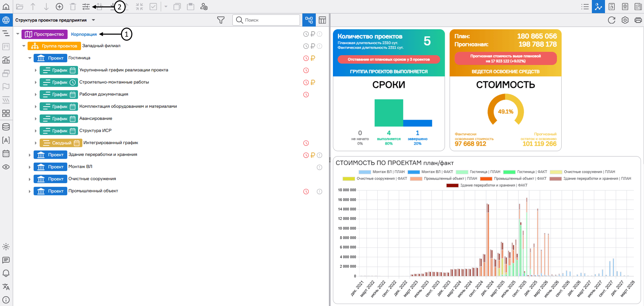This screenshot has width=644, height=306.
Task: Toggle Гостиница | ФАКT chart legend series
Action: (x=525, y=172)
